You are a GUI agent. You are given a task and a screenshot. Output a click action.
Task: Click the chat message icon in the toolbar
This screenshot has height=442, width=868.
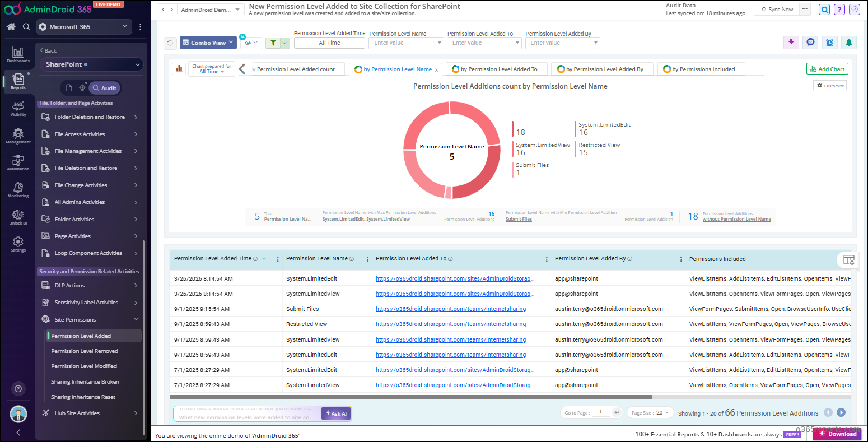[x=810, y=43]
